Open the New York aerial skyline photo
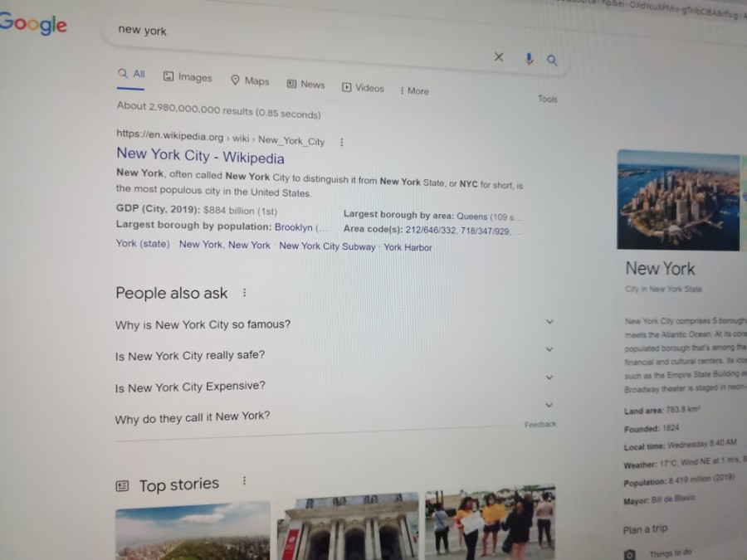Image resolution: width=747 pixels, height=560 pixels. coord(678,200)
